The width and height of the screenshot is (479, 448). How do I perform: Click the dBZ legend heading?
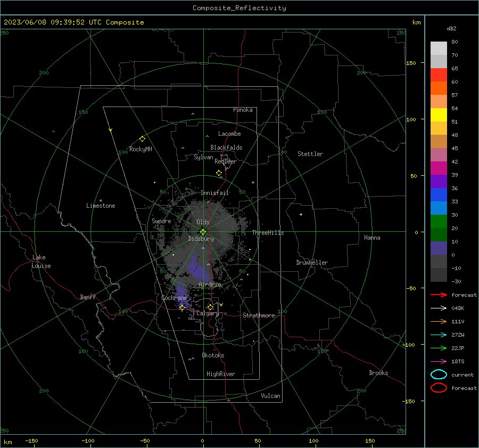pyautogui.click(x=451, y=29)
